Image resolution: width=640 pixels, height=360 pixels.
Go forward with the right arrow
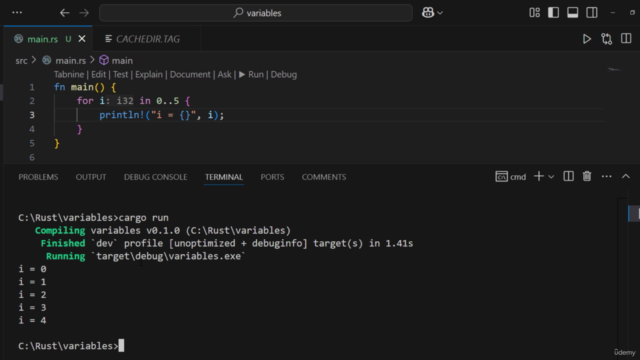tap(84, 13)
